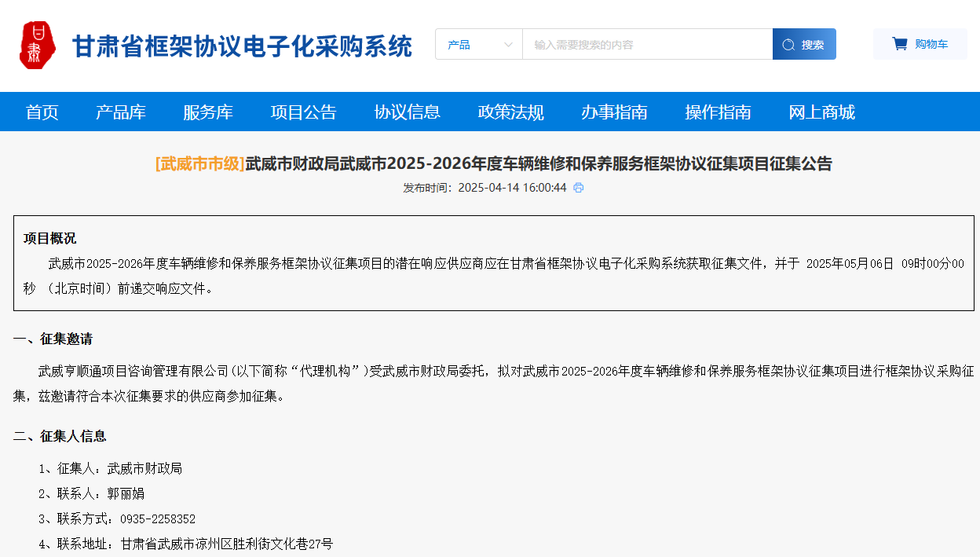Screen dimensions: 980x557
Task: Go to 项目公告 section
Action: pyautogui.click(x=303, y=112)
